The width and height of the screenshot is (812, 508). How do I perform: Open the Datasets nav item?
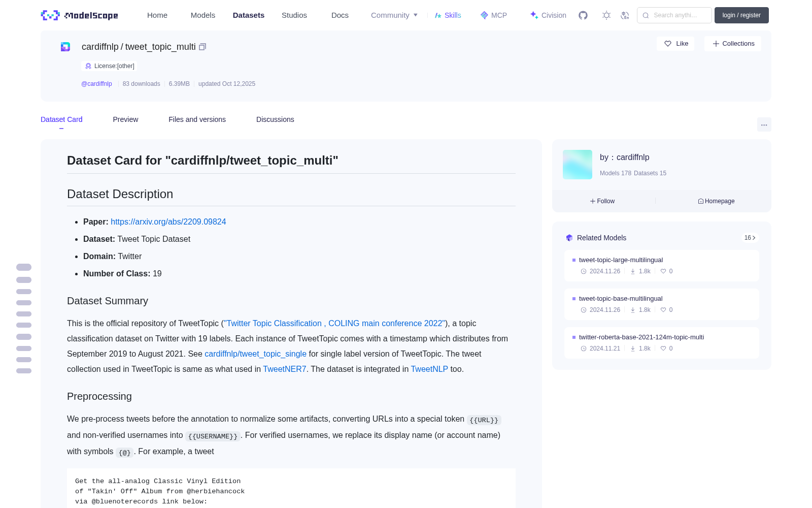click(x=249, y=15)
